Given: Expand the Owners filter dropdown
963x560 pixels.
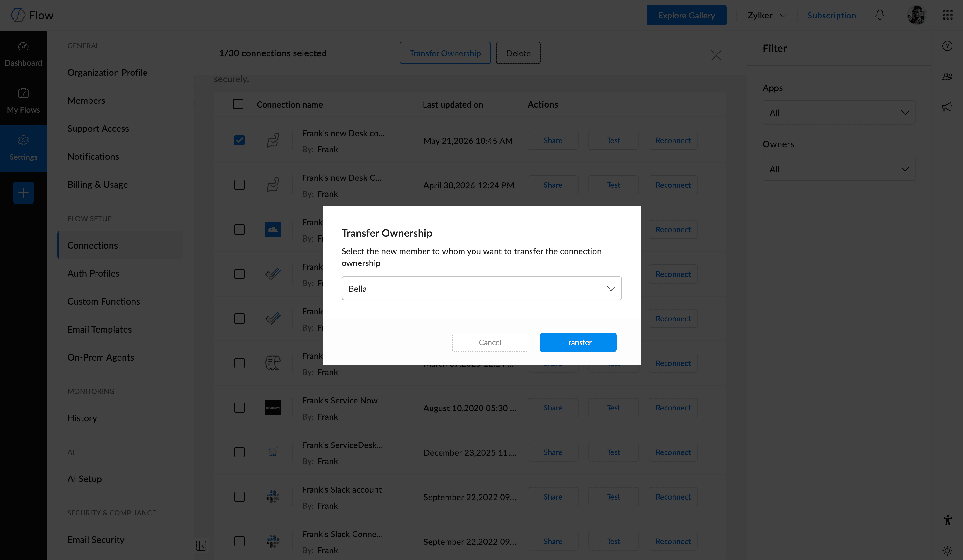Looking at the screenshot, I should (839, 169).
